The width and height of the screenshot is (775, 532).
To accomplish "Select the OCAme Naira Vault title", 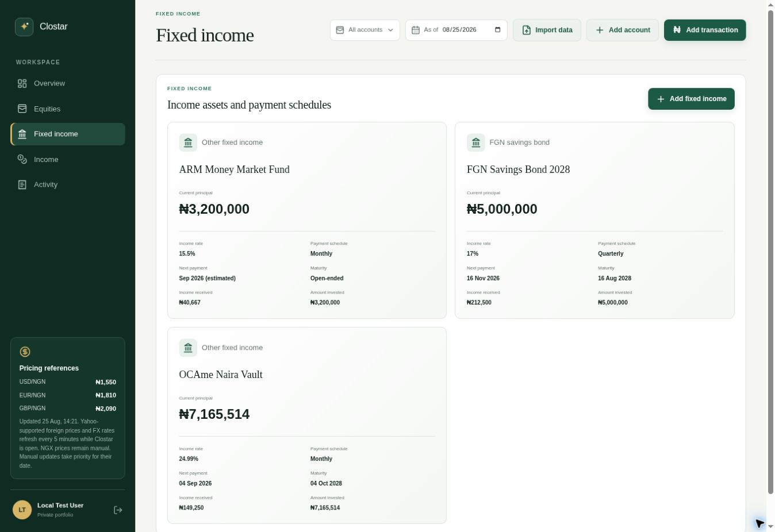I will coord(221,375).
